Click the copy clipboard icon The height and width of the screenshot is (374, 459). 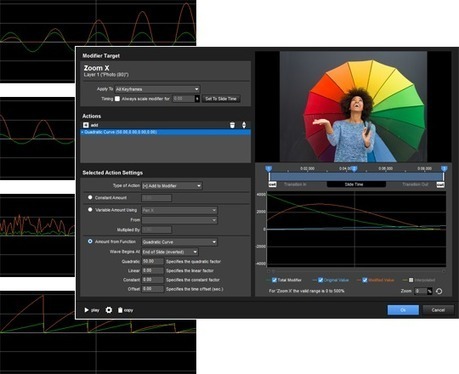pos(120,310)
